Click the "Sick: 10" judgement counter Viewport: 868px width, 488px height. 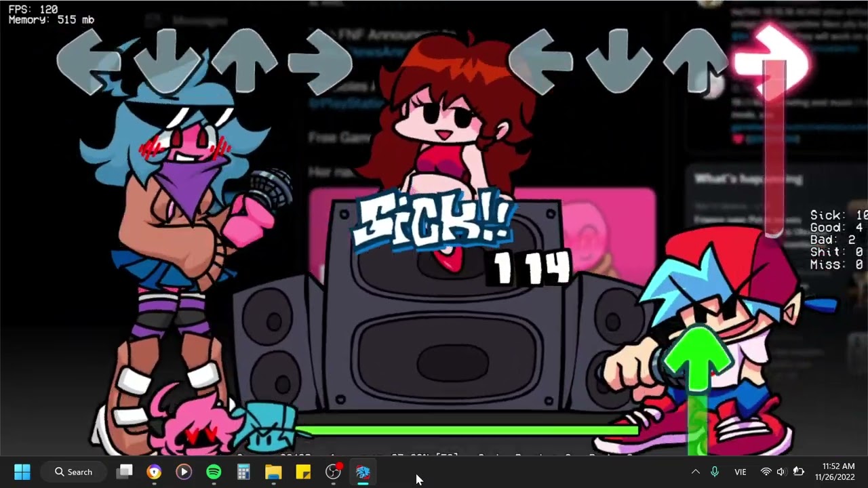[839, 215]
